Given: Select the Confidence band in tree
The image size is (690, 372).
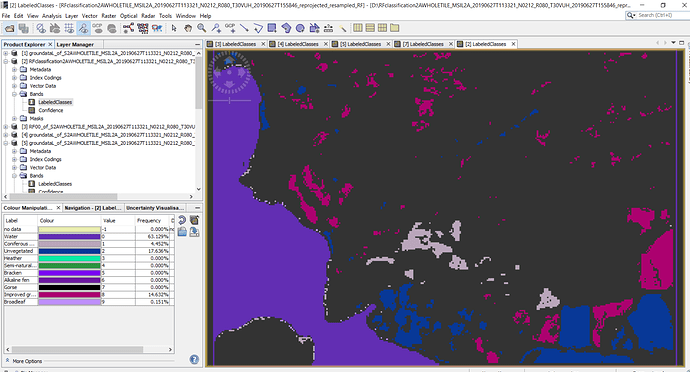Looking at the screenshot, I should tap(50, 110).
